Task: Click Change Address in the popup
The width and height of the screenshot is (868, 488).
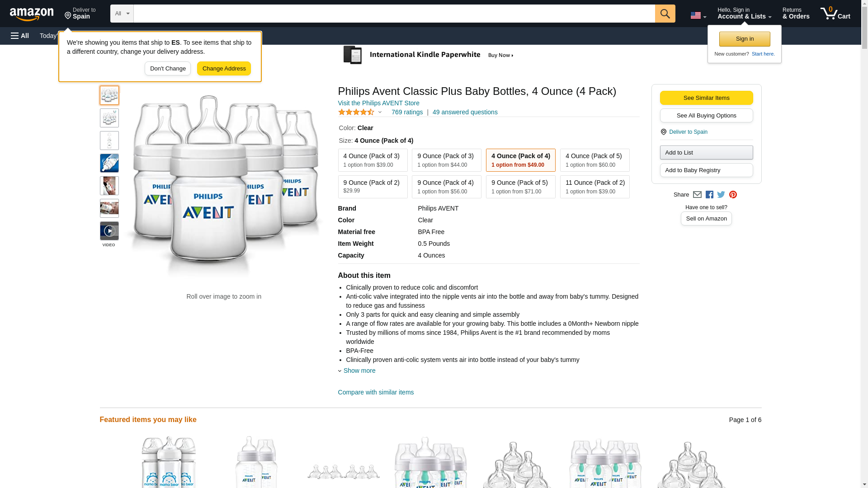Action: tap(224, 69)
